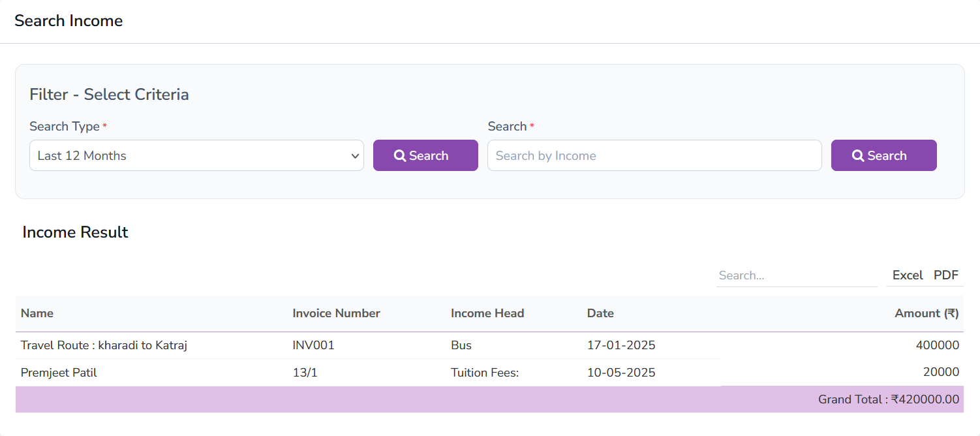Sort the table by the Name column
Image resolution: width=980 pixels, height=436 pixels.
(37, 313)
